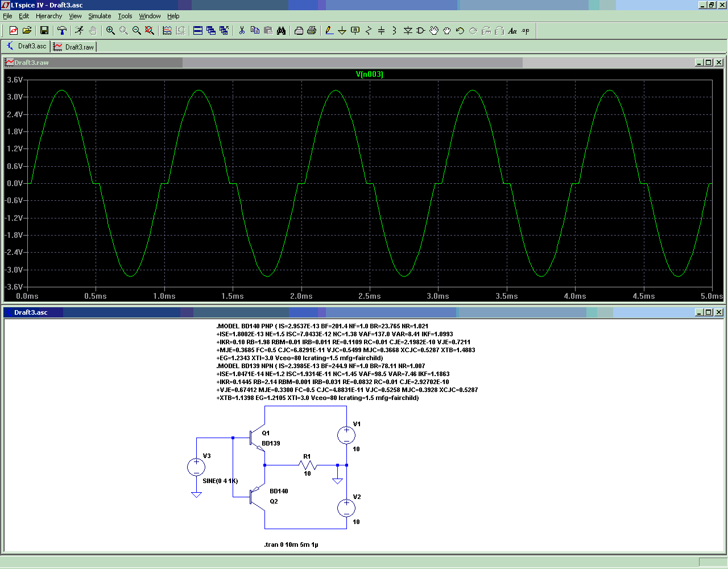
Task: Open the Simulate menu
Action: click(100, 16)
